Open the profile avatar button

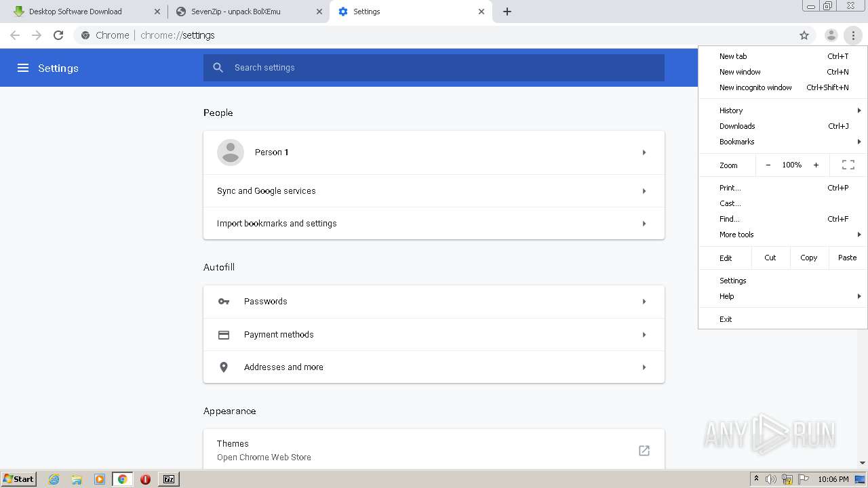point(831,35)
